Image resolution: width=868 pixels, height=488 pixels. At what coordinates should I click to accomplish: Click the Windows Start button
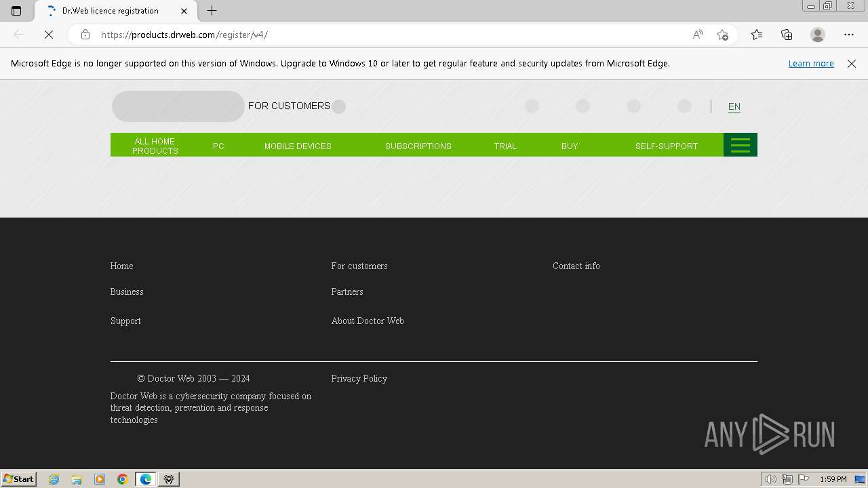click(x=19, y=479)
